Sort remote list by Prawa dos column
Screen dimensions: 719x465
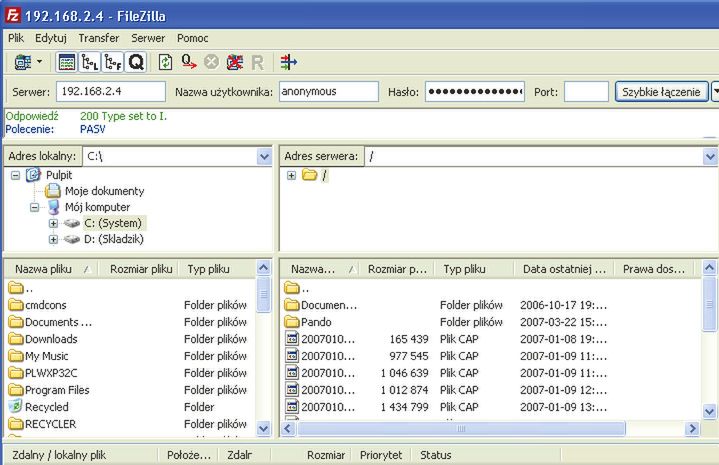coord(654,269)
